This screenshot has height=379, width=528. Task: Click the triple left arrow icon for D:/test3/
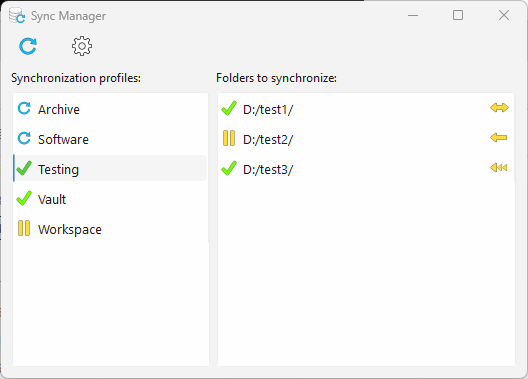[499, 168]
